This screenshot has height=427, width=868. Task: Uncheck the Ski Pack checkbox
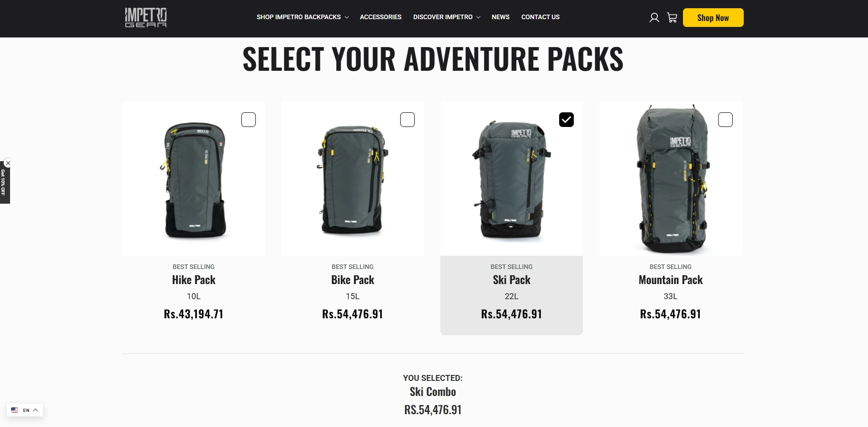(x=566, y=120)
